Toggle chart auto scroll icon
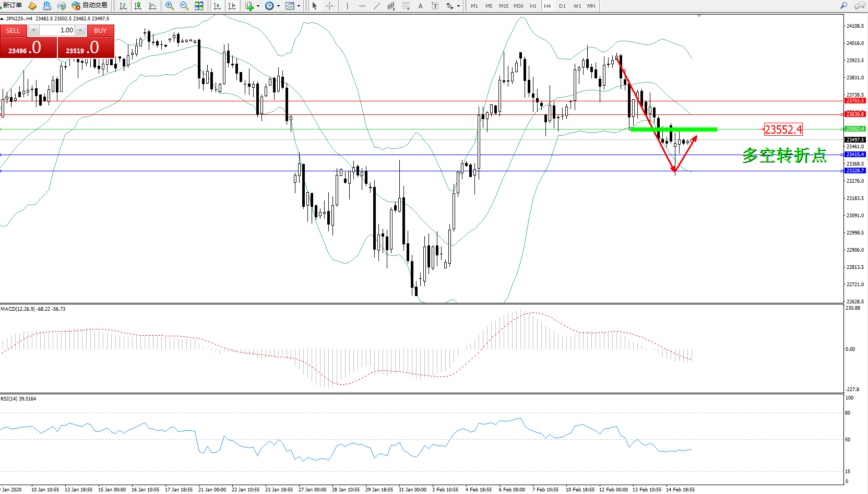Screen dimensions: 868x494 pos(217,6)
